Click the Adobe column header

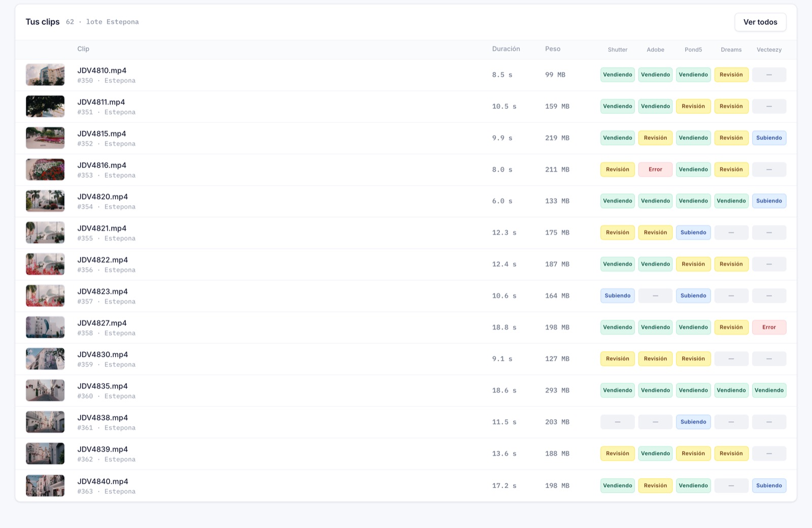pyautogui.click(x=656, y=50)
